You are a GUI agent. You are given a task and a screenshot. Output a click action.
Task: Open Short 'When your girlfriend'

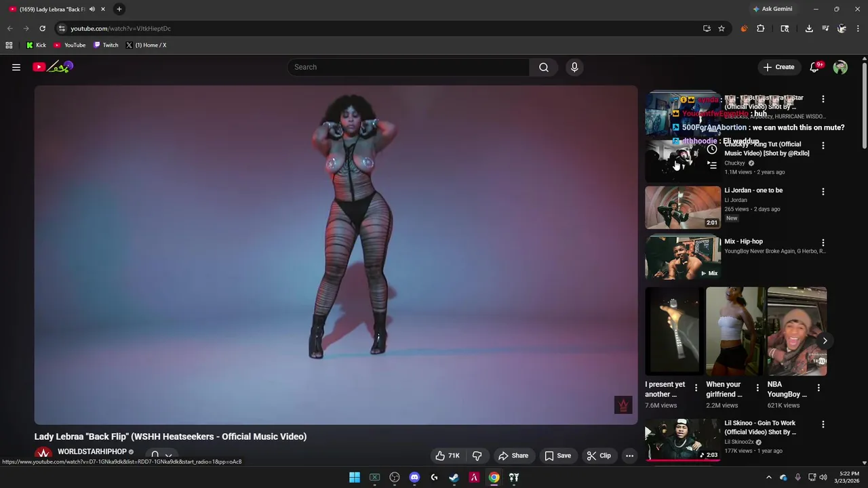coord(735,331)
